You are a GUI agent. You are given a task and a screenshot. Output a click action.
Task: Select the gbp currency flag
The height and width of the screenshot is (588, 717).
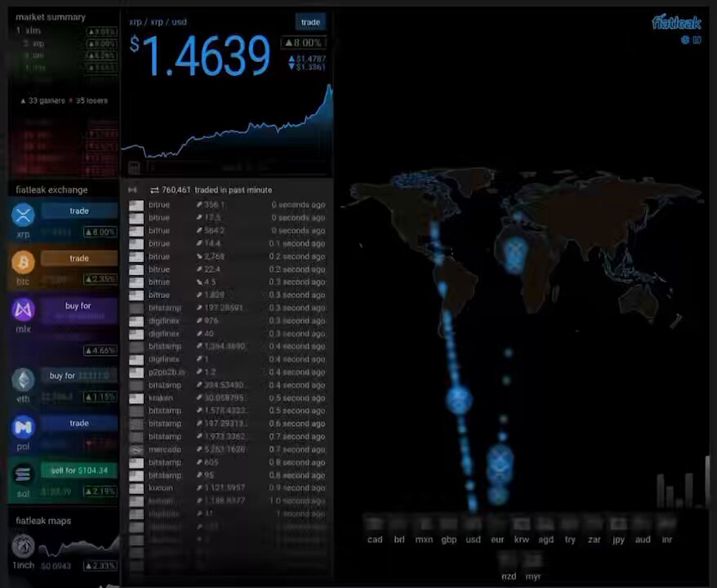tap(448, 523)
